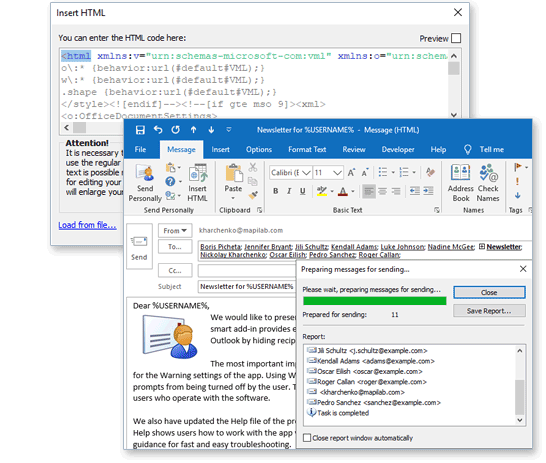Screen dimensions: 546x463
Task: Click the Copy icon in Clipboard group
Action: pos(253,181)
